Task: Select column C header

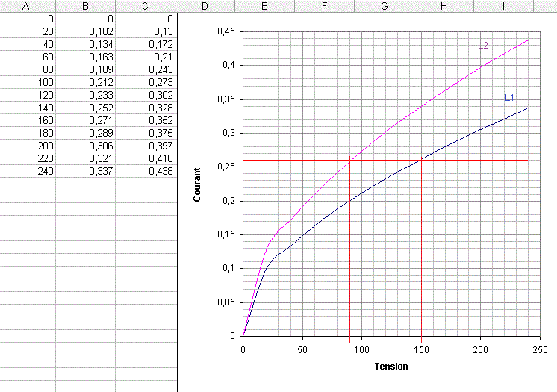Action: point(145,6)
